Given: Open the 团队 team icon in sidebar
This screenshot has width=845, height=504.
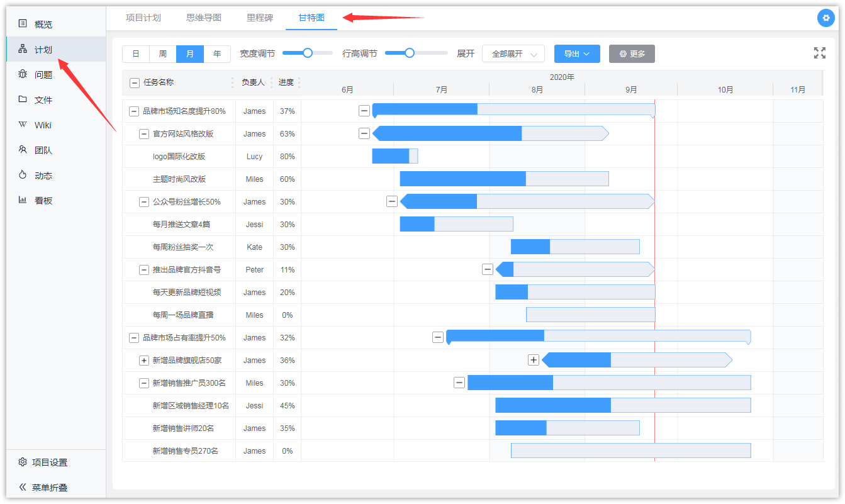Looking at the screenshot, I should point(23,150).
